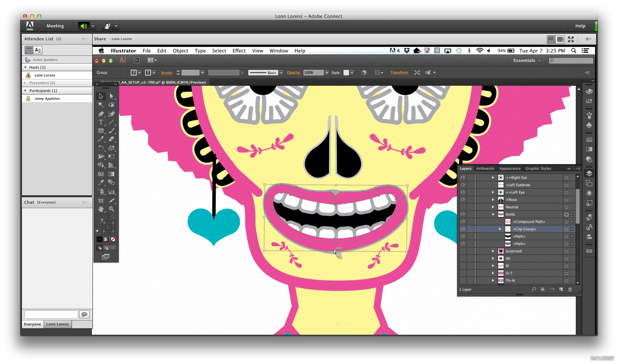618x364 pixels.
Task: Collapse the Participants (1) section
Action: pos(25,91)
